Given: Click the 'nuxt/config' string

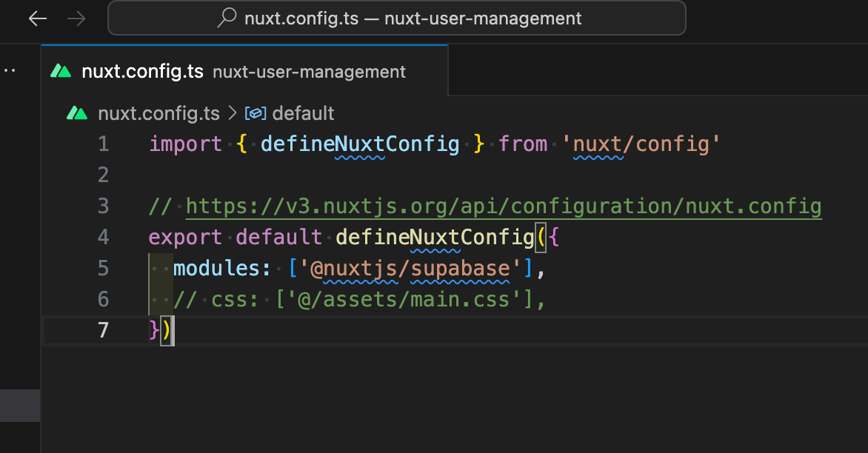Looking at the screenshot, I should click(x=641, y=144).
